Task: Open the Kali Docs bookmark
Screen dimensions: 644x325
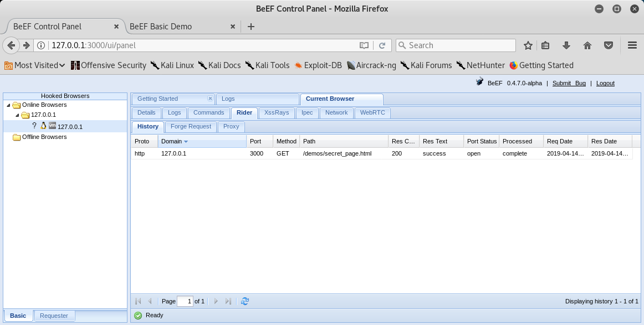Action: [x=219, y=65]
